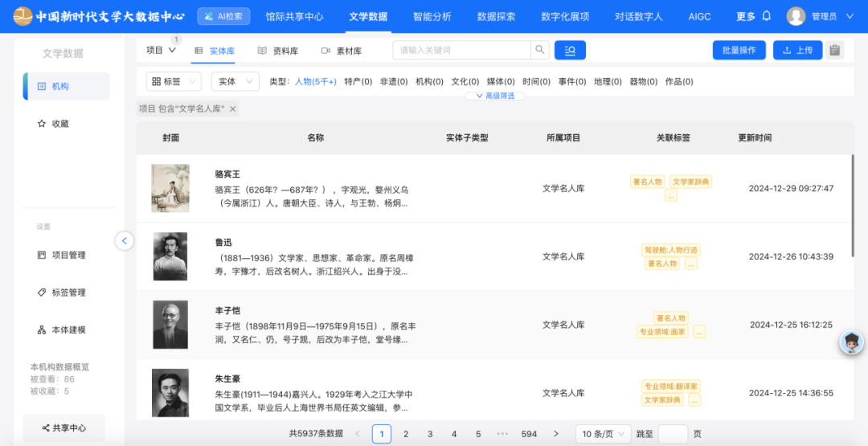The height and width of the screenshot is (446, 868).
Task: Filter by type 媒体(0)
Action: click(501, 81)
